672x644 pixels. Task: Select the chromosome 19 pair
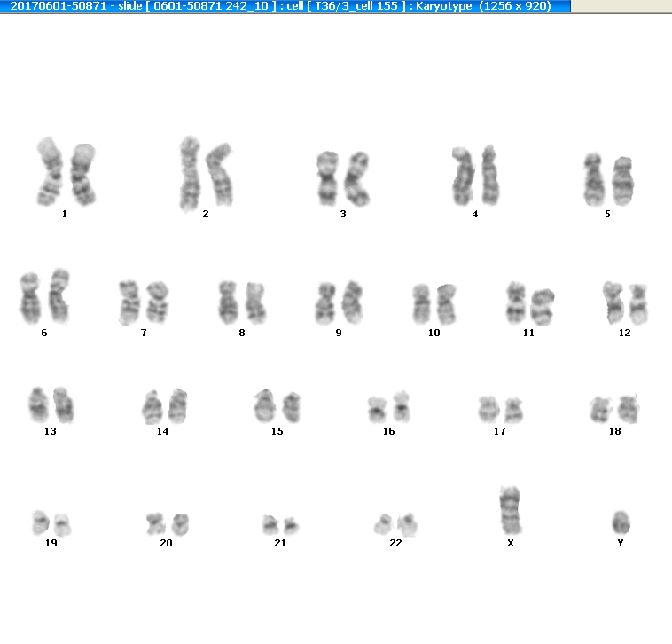[51, 523]
